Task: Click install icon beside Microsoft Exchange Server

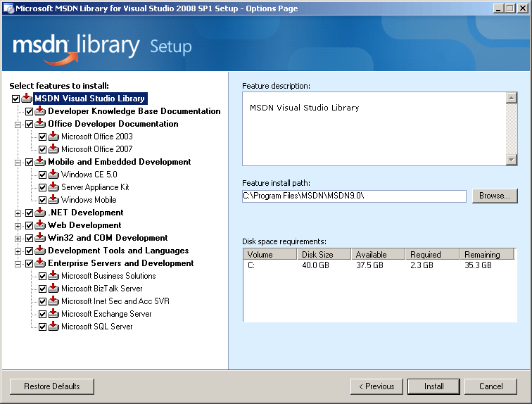Action: [x=53, y=314]
